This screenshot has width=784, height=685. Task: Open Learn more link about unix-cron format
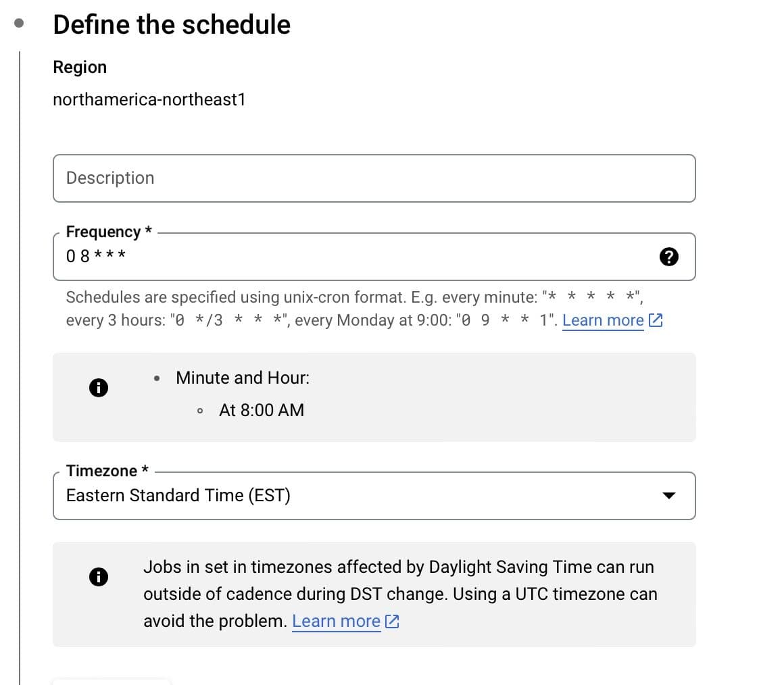coord(603,320)
